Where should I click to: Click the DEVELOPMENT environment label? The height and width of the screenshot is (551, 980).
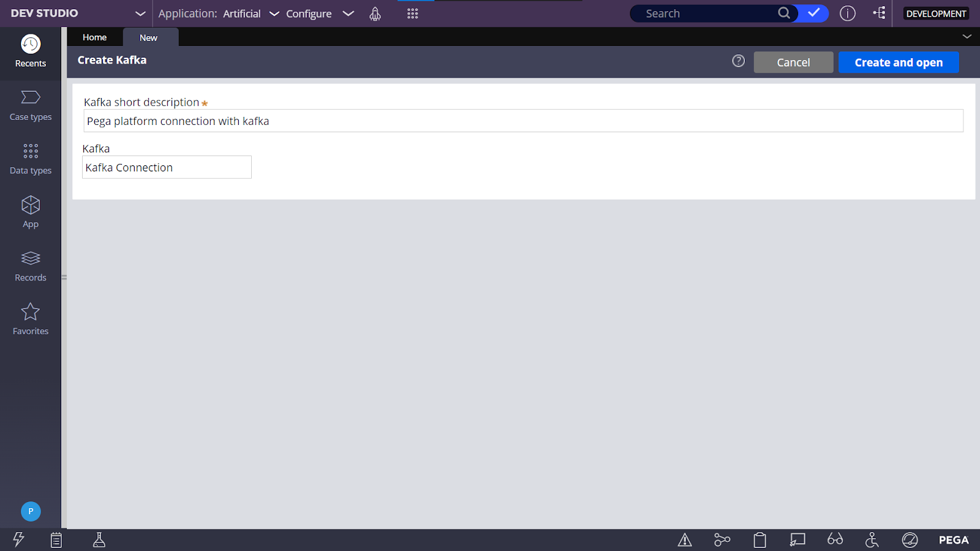tap(936, 13)
